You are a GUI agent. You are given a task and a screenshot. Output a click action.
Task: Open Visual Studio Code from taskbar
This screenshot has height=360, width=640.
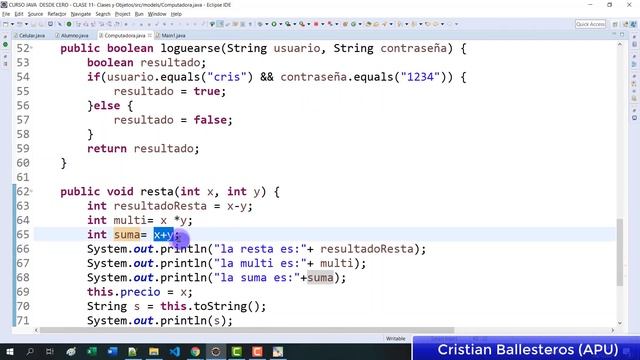175,351
